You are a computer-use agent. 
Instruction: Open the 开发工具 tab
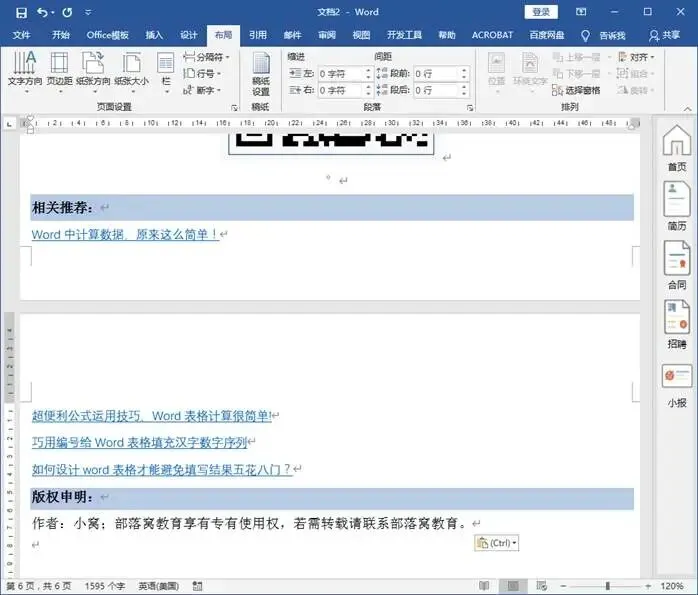pyautogui.click(x=404, y=35)
